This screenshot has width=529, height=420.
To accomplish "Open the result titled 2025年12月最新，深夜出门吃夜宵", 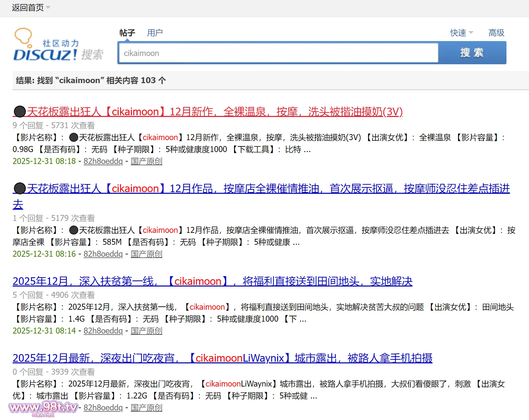I will click(222, 358).
